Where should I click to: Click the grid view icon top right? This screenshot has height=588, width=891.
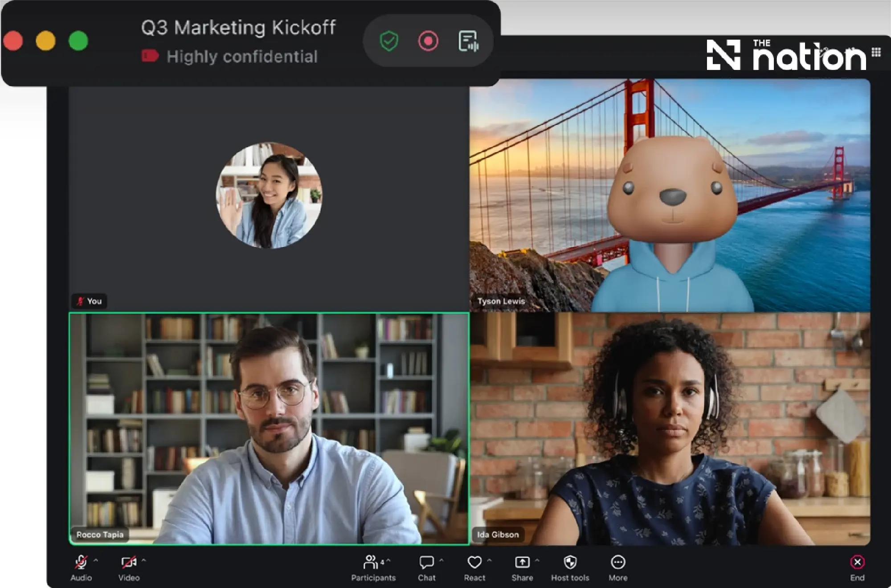click(x=876, y=52)
